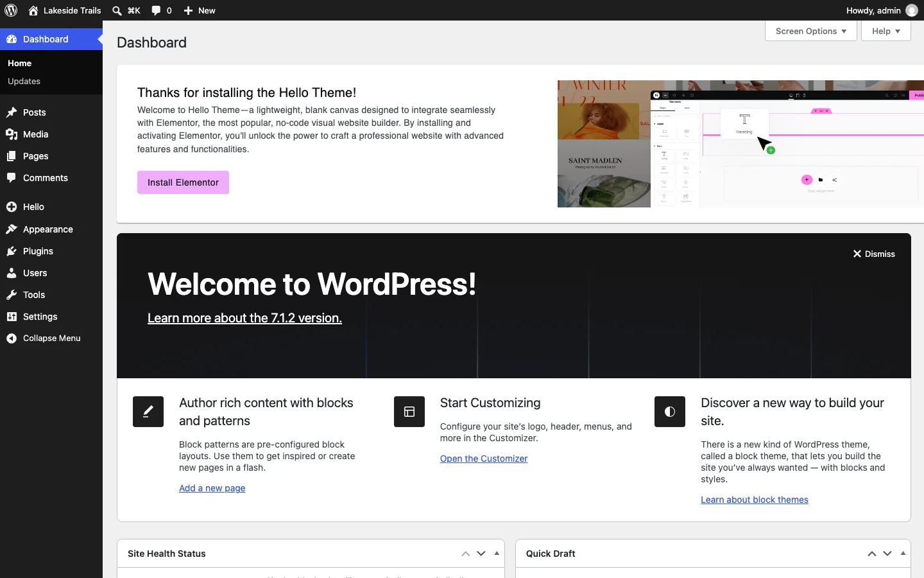Click the Media library icon
924x578 pixels.
tap(12, 134)
